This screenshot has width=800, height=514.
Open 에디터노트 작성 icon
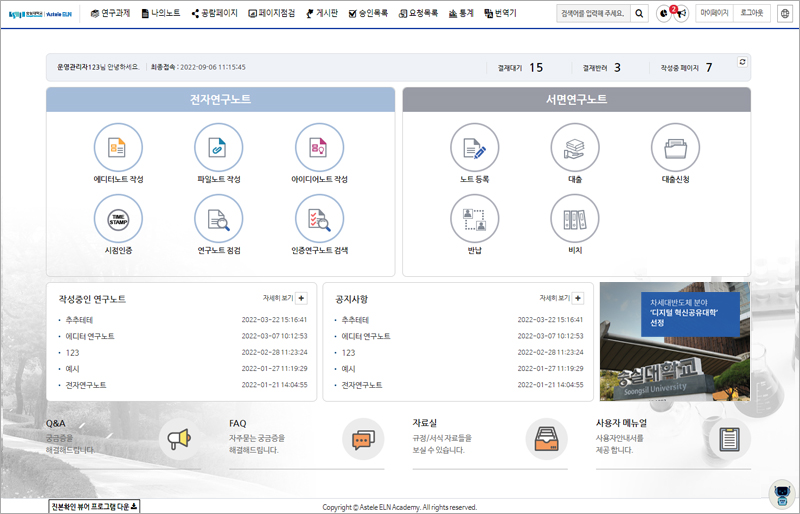coord(118,148)
